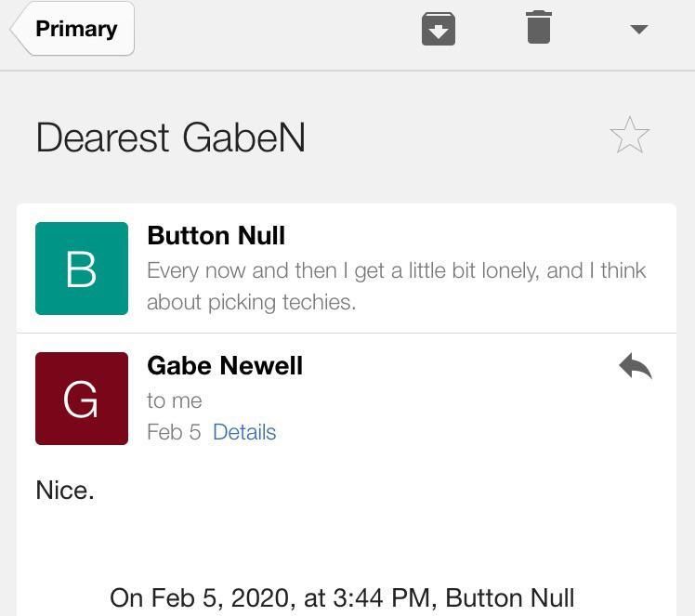Archive this email conversation
Image resolution: width=695 pixels, height=616 pixels.
pos(439,29)
